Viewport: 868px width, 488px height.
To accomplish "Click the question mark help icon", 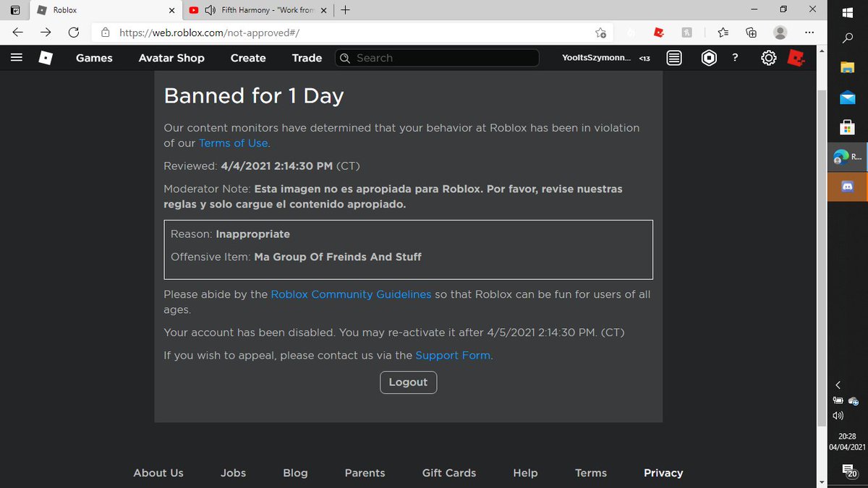I will (735, 58).
